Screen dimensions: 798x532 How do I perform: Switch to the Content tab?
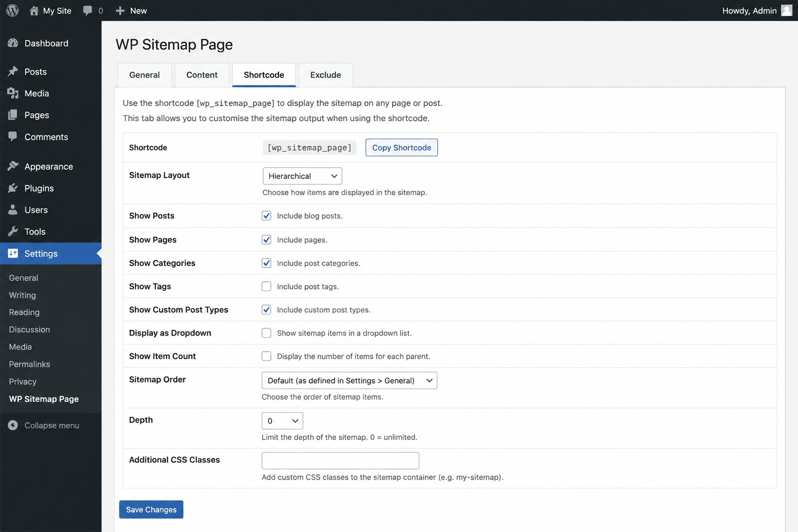coord(202,75)
